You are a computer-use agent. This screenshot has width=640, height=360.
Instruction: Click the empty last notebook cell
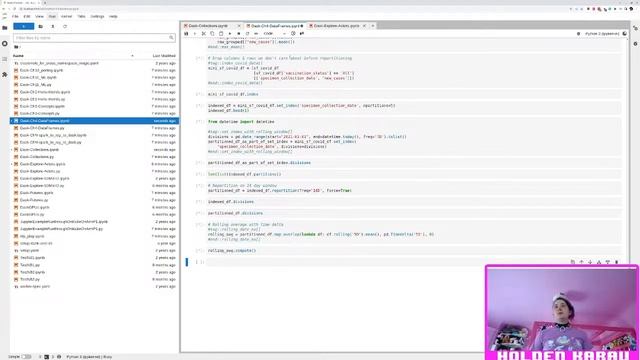click(413, 262)
